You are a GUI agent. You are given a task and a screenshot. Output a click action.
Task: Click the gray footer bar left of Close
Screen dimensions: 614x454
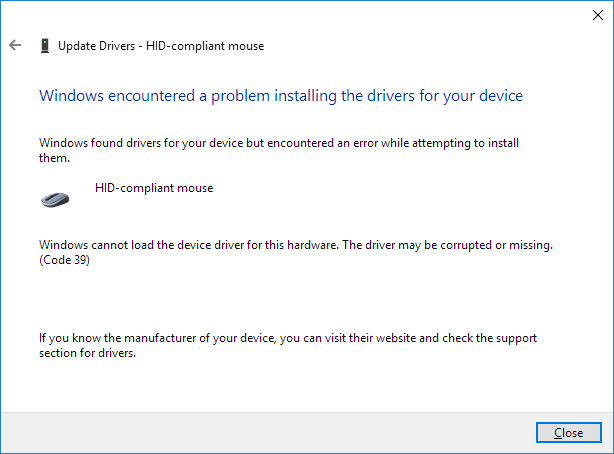[268, 433]
